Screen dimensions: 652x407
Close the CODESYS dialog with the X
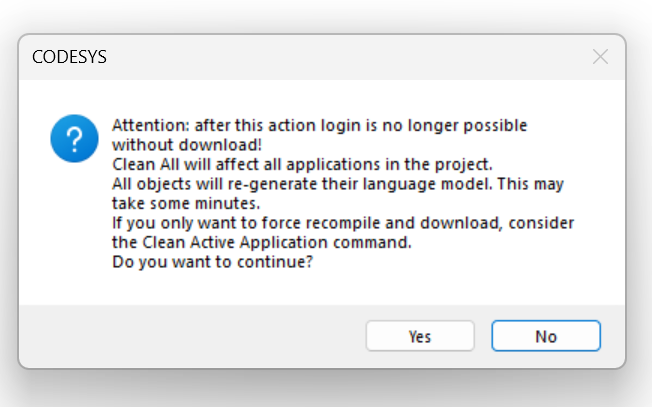600,57
